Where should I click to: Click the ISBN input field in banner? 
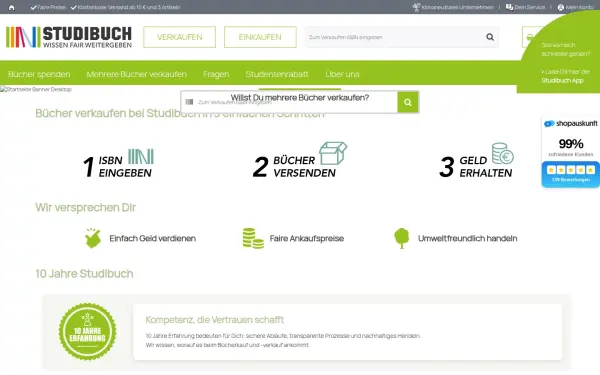(289, 102)
